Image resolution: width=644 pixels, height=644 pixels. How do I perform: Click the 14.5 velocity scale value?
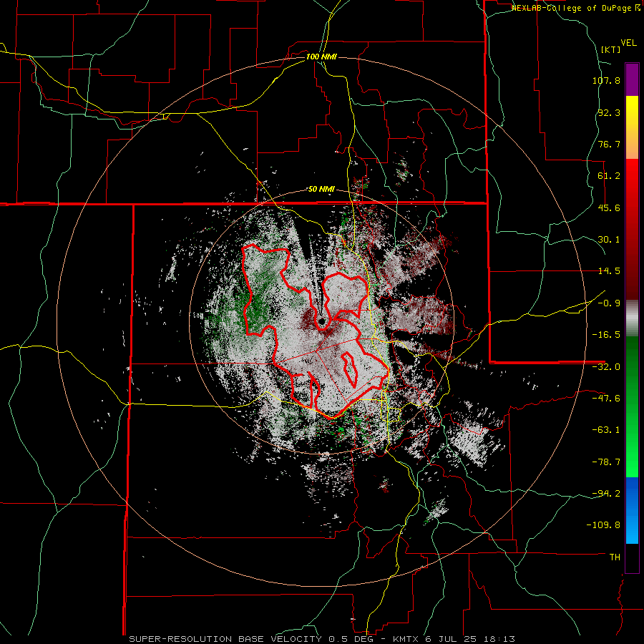click(x=609, y=271)
